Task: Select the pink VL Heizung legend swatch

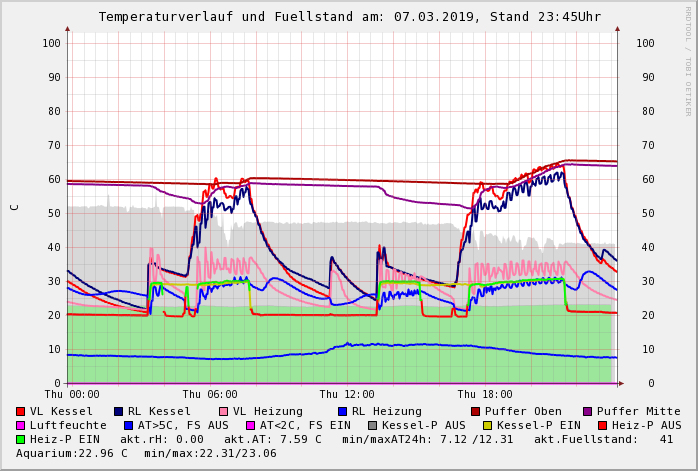Action: pos(224,412)
